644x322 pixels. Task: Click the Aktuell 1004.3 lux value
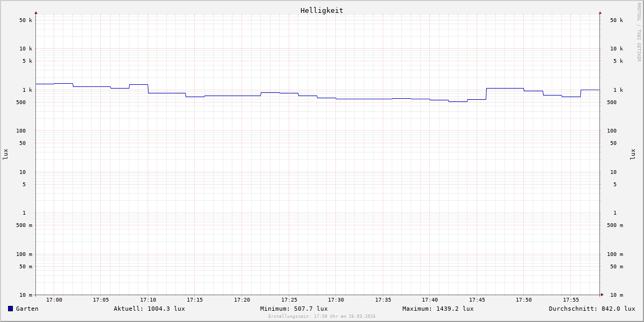pos(149,309)
